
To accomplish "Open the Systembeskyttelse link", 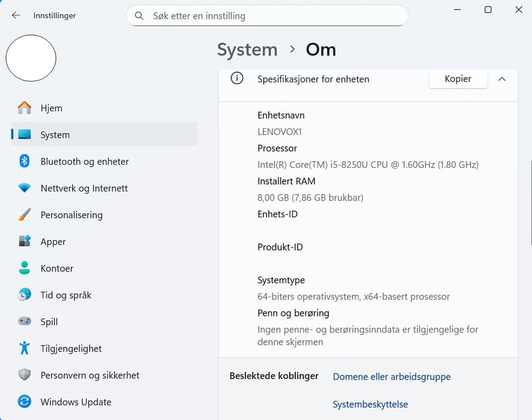I will [x=370, y=404].
